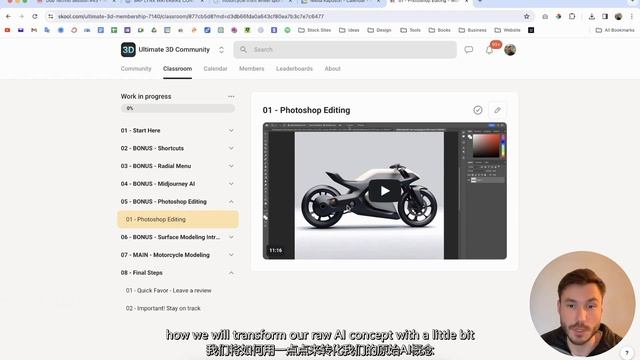Viewport: 640px width, 360px height.
Task: Open the Members tab
Action: 251,69
